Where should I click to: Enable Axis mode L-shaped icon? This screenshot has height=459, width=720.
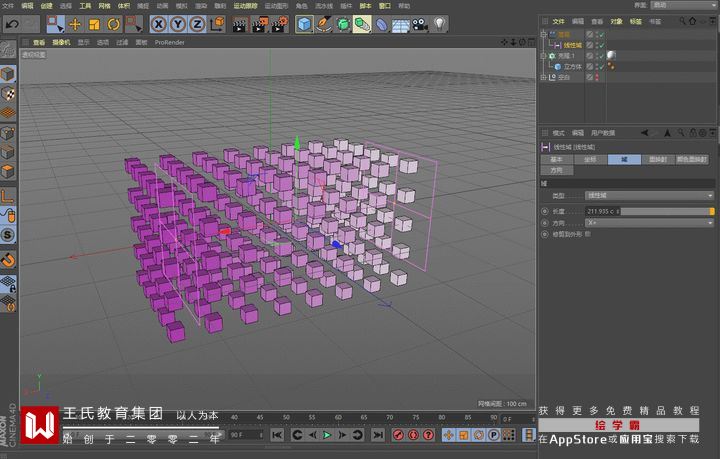click(x=8, y=196)
